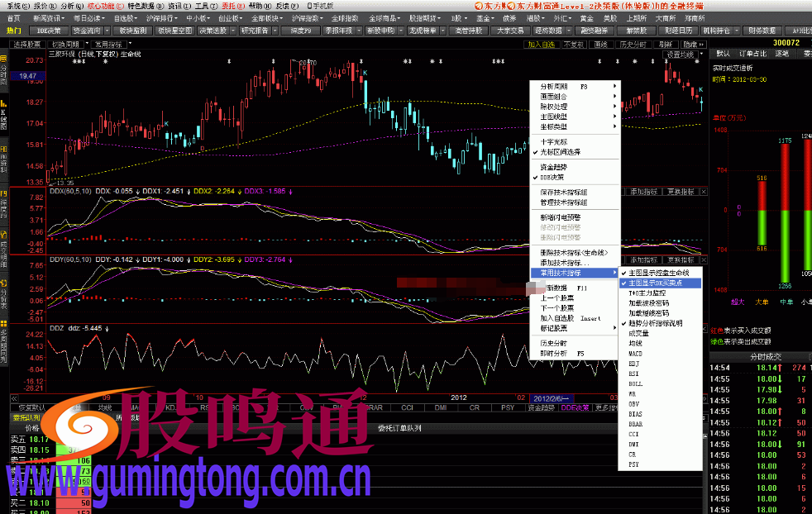Open the K线图 view from left sidebar
This screenshot has width=812, height=514.
pos(3,115)
